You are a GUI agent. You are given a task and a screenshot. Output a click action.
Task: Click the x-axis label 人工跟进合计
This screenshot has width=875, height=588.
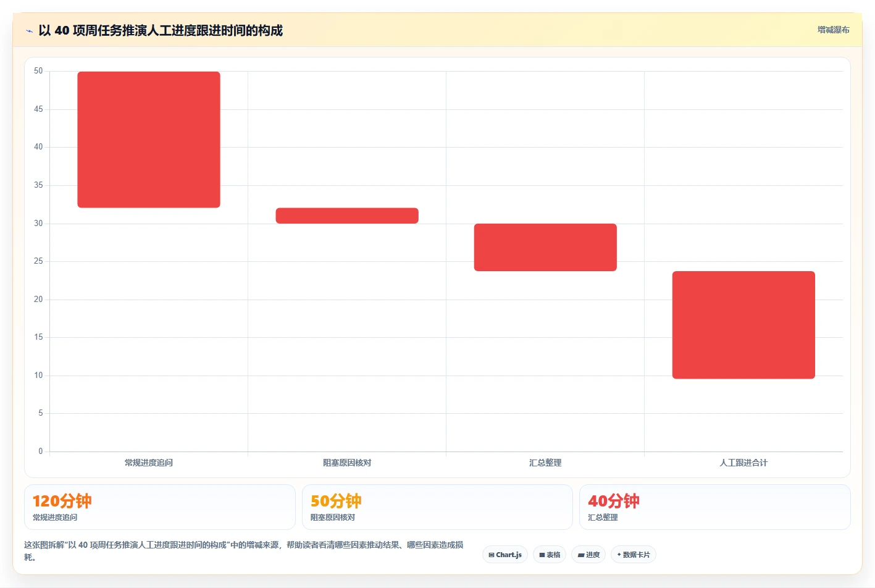pos(743,463)
